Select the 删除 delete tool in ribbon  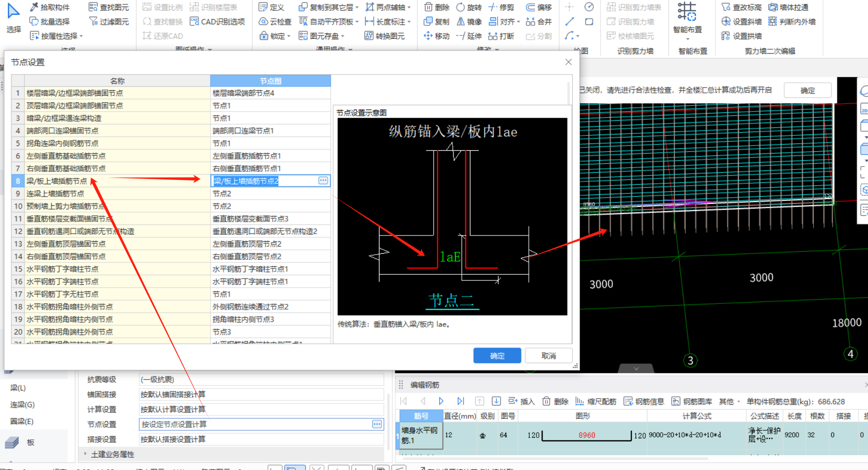click(437, 7)
